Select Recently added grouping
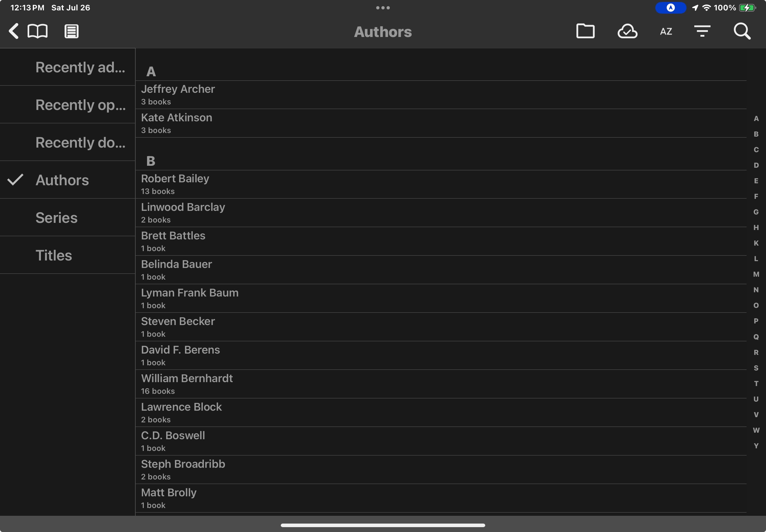 point(80,67)
